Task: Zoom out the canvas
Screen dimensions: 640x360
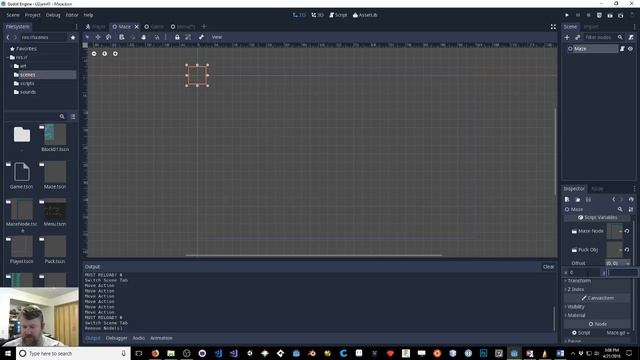Action: pyautogui.click(x=94, y=53)
